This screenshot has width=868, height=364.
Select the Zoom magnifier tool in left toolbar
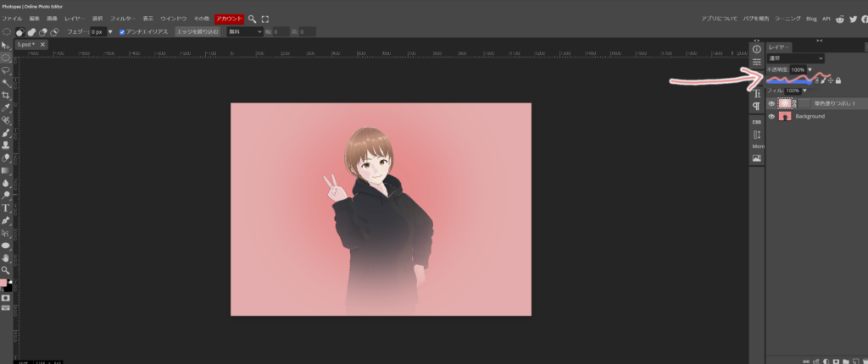point(6,269)
